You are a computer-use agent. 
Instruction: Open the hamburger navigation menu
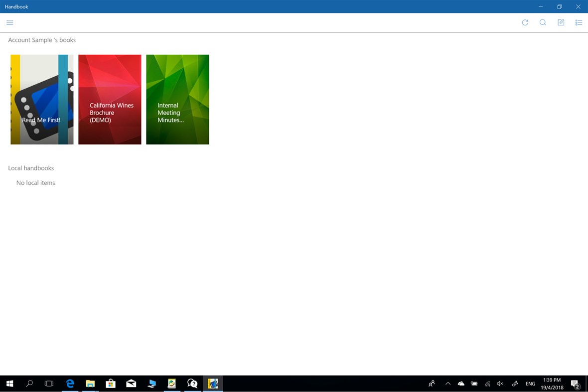pos(9,22)
